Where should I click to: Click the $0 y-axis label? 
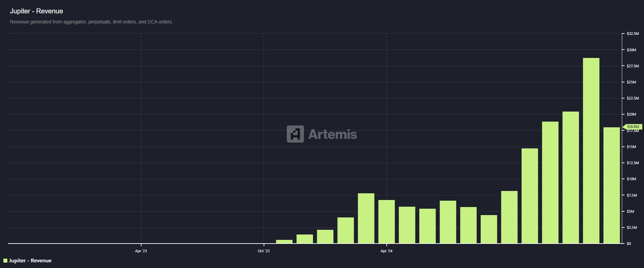(629, 244)
